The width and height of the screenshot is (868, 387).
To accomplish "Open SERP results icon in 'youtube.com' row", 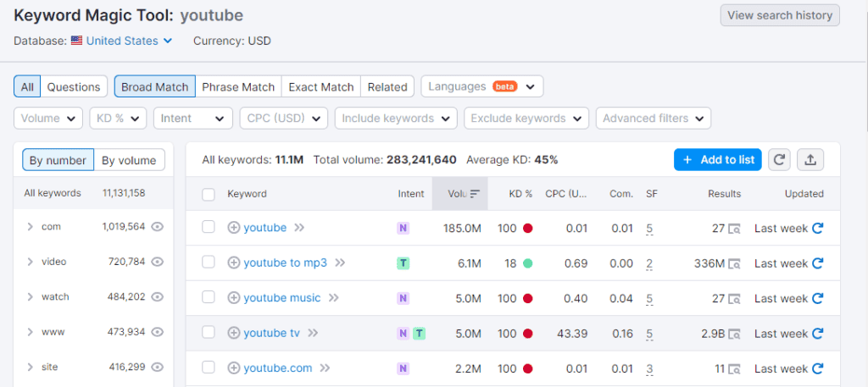I will pos(735,368).
